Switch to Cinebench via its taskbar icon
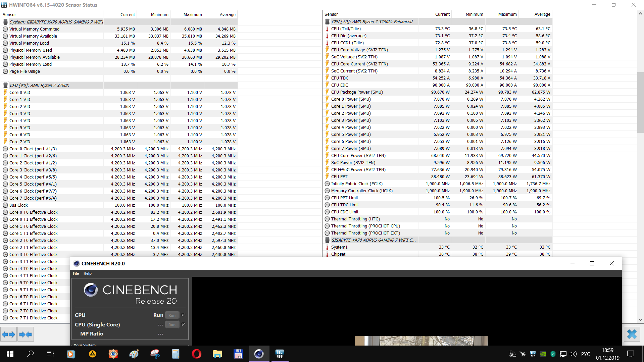644x362 pixels. tap(259, 354)
